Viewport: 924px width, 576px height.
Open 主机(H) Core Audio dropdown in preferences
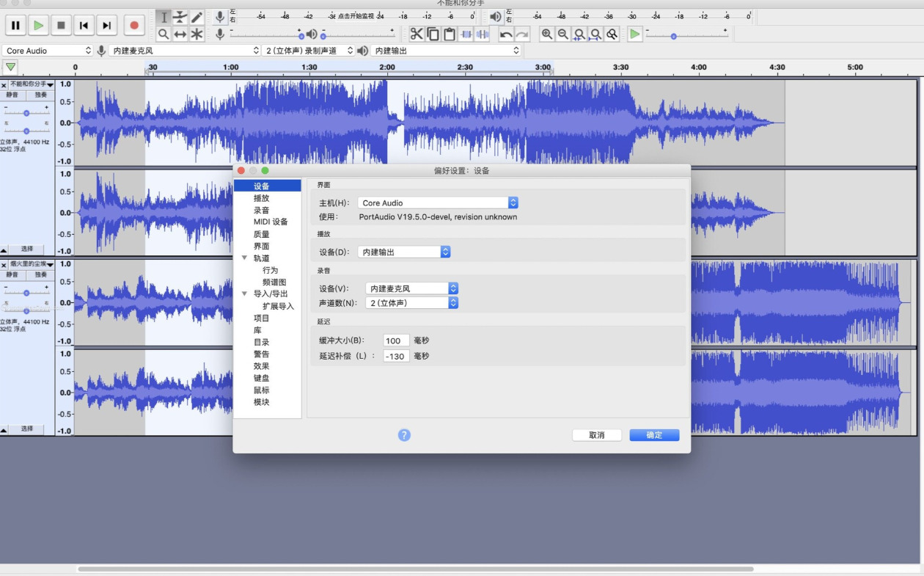click(438, 203)
